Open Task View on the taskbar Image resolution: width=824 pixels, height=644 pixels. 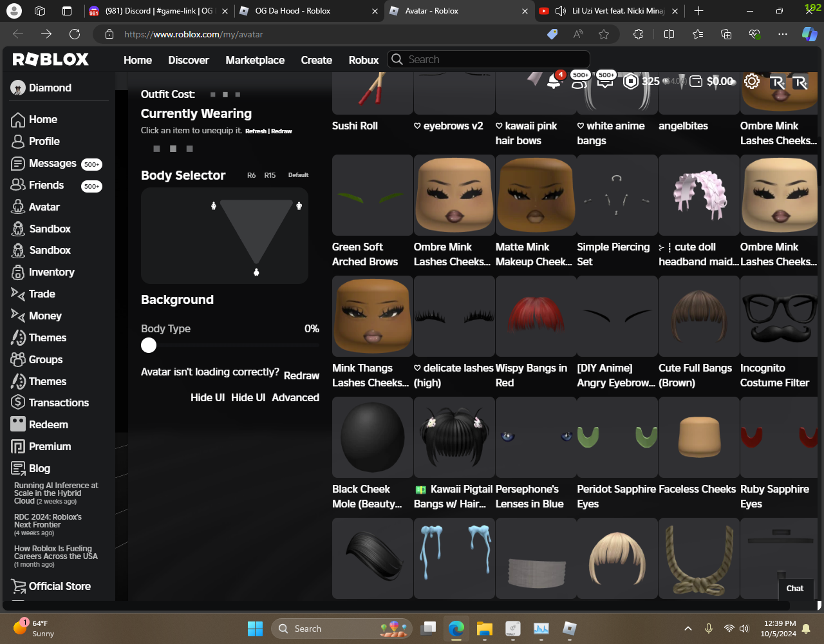tap(428, 629)
